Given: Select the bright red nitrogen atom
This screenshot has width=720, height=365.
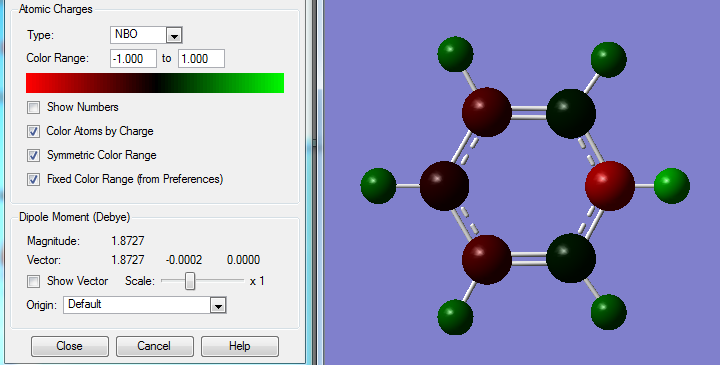Looking at the screenshot, I should (x=610, y=186).
